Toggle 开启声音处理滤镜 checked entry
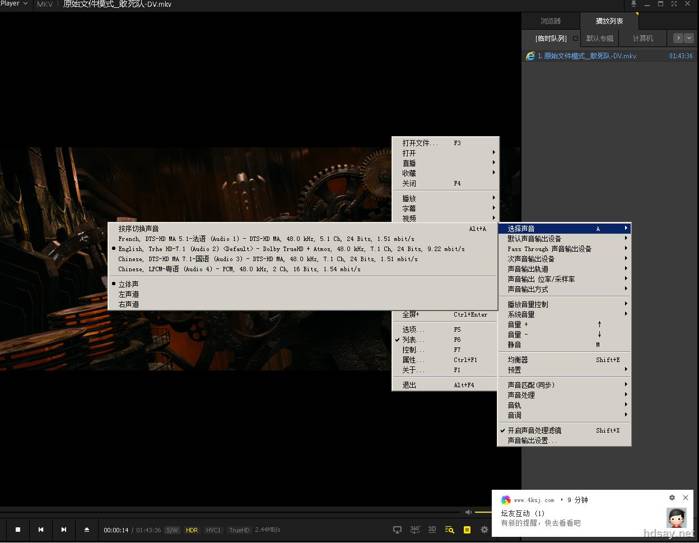This screenshot has height=543, width=699. coord(564,430)
